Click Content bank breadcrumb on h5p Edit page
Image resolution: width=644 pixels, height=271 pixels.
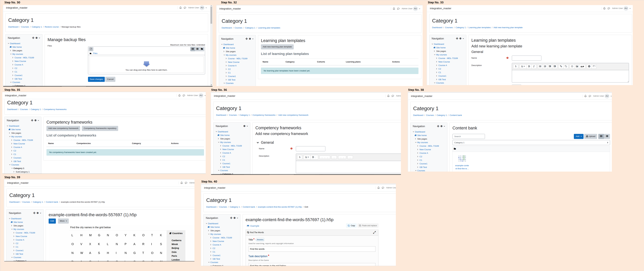point(248,207)
